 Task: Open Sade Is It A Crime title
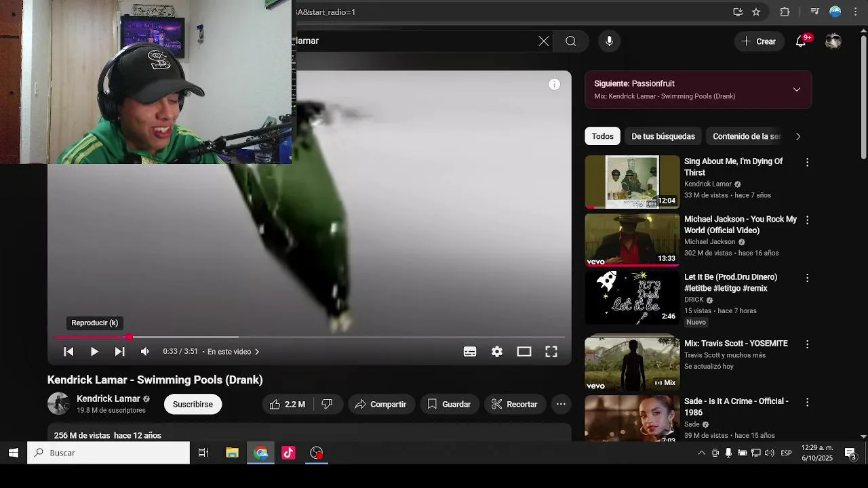[736, 407]
